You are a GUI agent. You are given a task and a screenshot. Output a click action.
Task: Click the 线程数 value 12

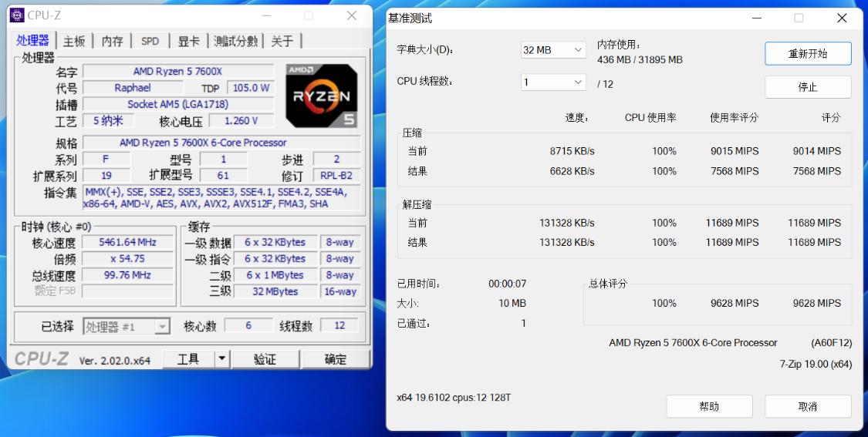340,326
